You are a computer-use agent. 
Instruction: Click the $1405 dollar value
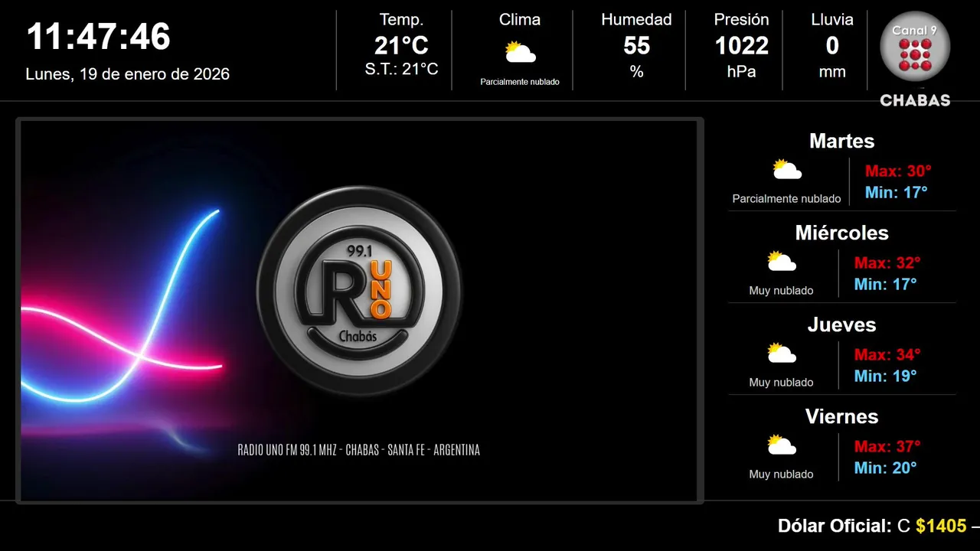coord(941,527)
